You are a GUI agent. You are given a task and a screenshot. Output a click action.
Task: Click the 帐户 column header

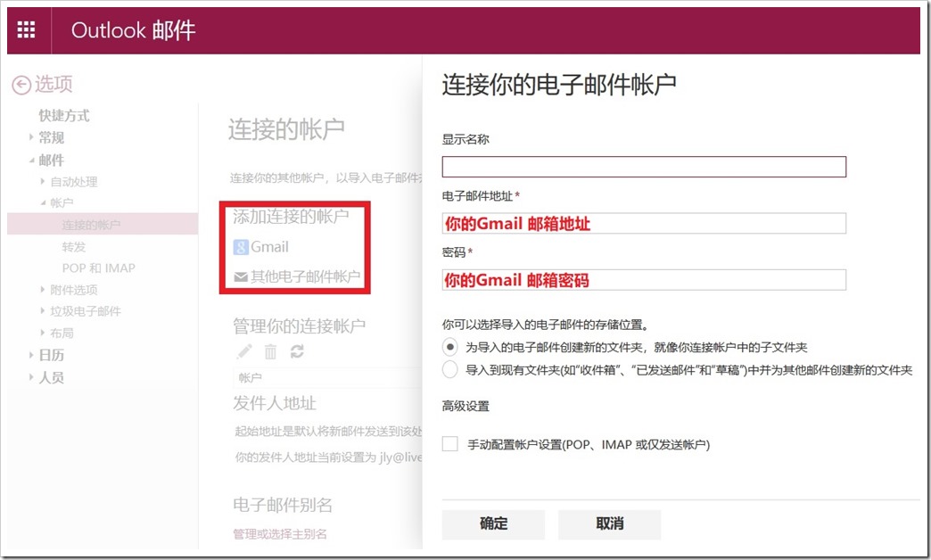(250, 378)
